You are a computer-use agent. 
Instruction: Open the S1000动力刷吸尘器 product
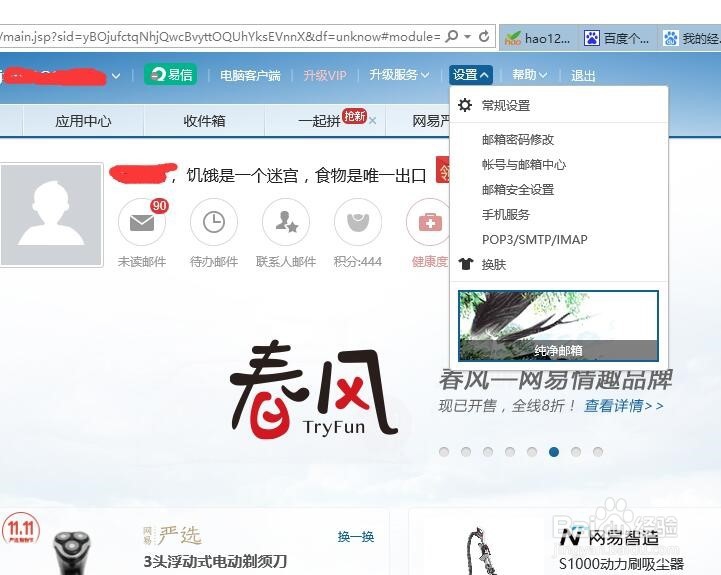621,564
